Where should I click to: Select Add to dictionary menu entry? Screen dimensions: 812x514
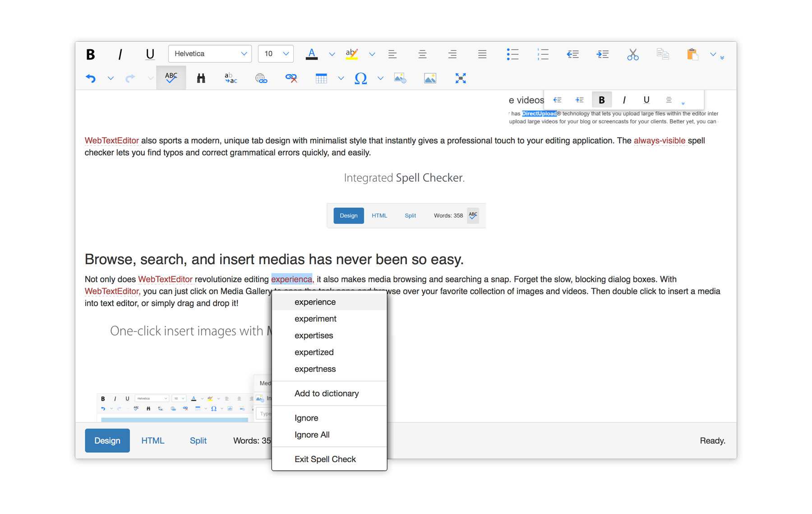(327, 394)
